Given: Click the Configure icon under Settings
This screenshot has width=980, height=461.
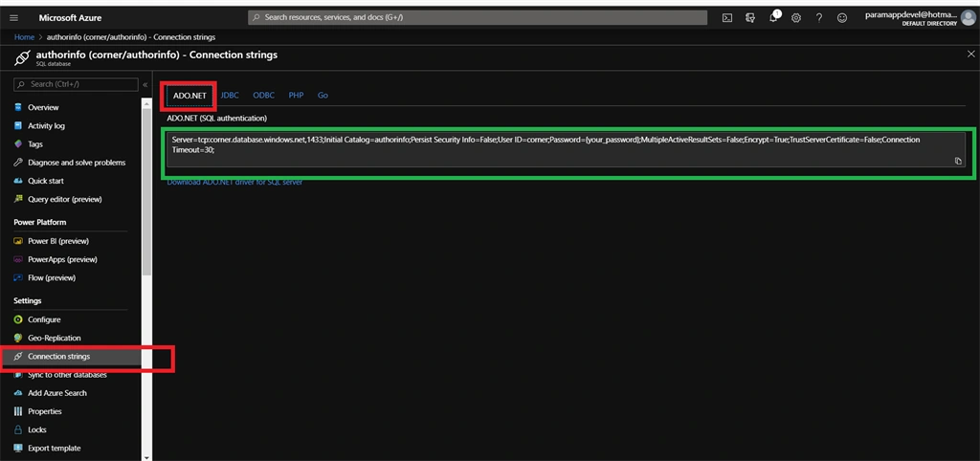Looking at the screenshot, I should click(18, 319).
